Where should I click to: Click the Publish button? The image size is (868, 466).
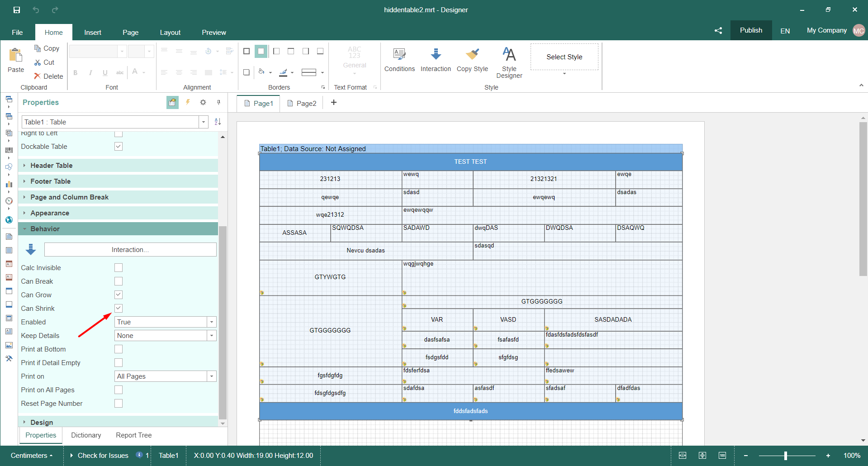click(751, 30)
